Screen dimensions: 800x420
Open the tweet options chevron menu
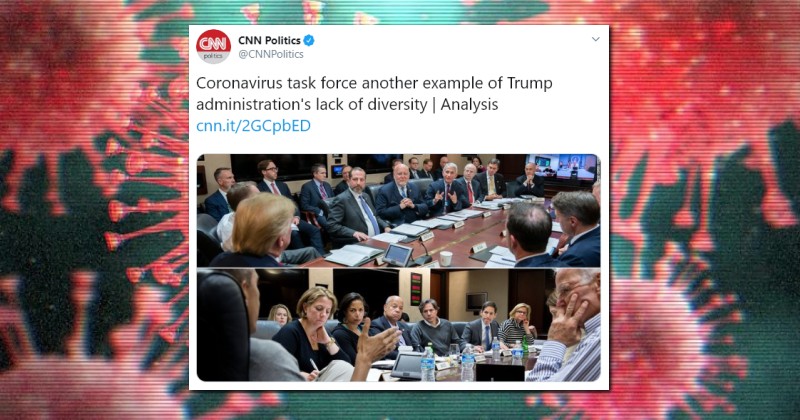coord(595,39)
